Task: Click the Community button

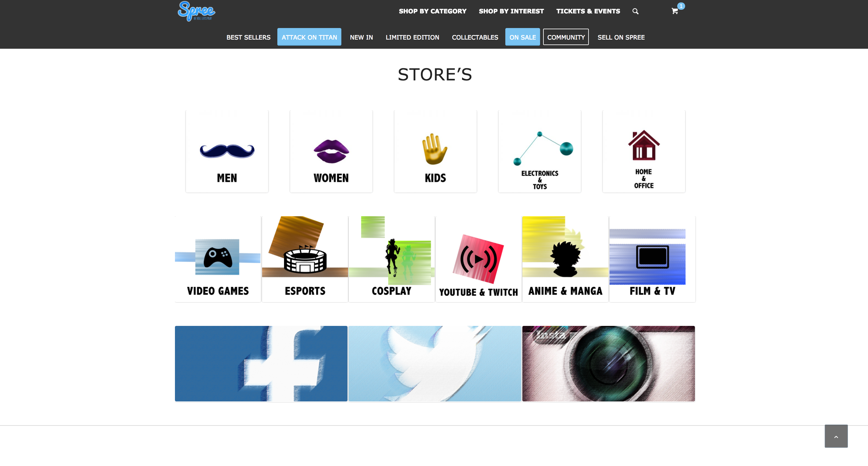Action: [566, 37]
